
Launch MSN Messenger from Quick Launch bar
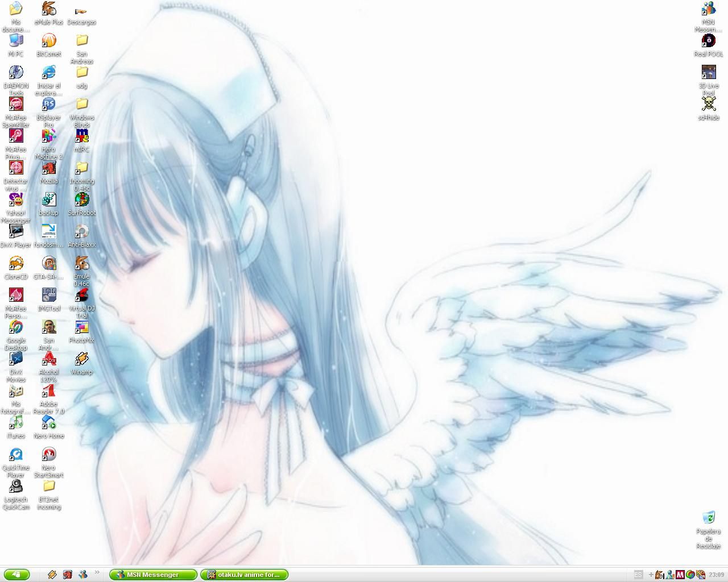tap(82, 575)
